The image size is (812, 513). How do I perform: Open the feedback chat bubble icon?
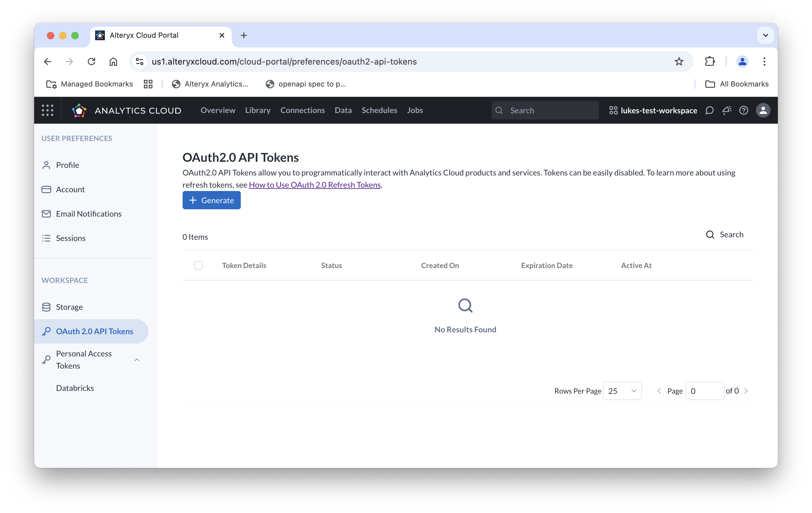[710, 110]
